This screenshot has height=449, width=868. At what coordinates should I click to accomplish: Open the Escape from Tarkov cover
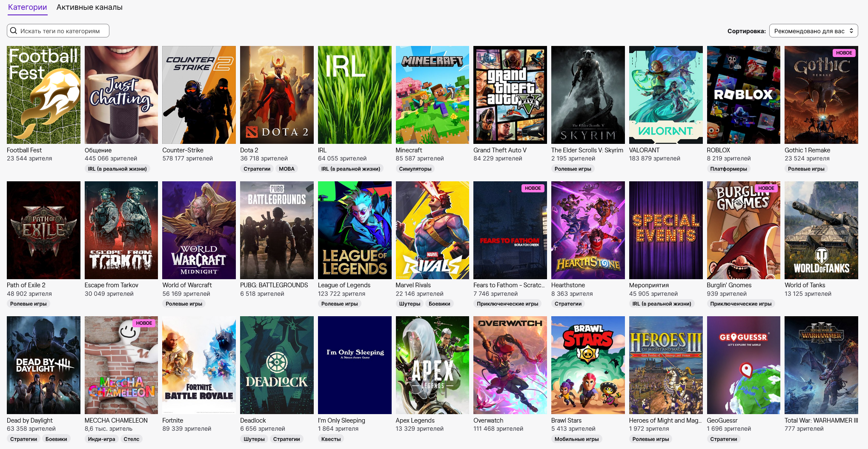point(121,230)
